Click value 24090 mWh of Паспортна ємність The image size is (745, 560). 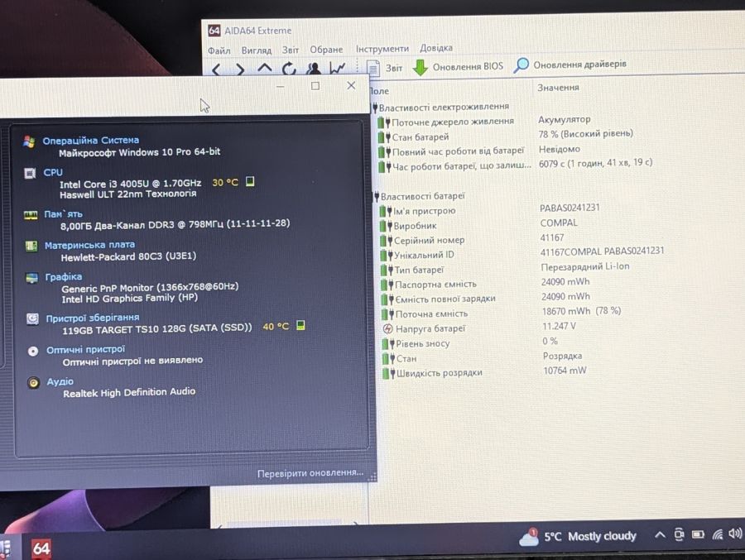click(565, 282)
